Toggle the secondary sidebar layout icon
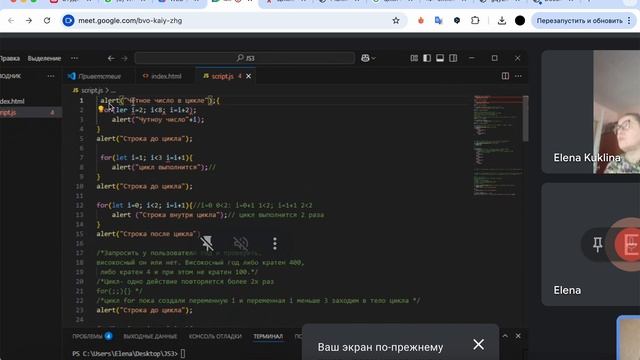This screenshot has height=360, width=640. pos(453,58)
